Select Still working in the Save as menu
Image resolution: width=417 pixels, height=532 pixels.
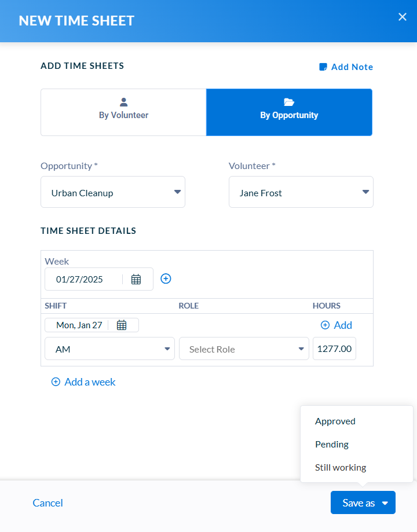(x=341, y=468)
